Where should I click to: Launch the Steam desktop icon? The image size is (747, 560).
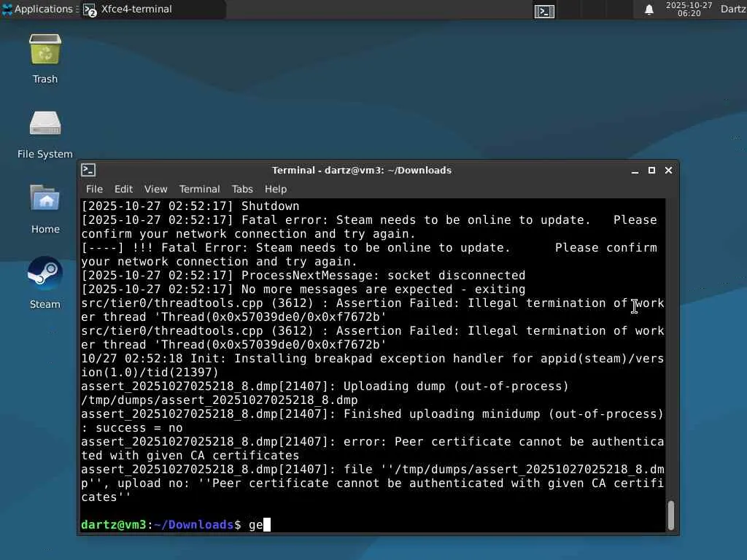45,284
